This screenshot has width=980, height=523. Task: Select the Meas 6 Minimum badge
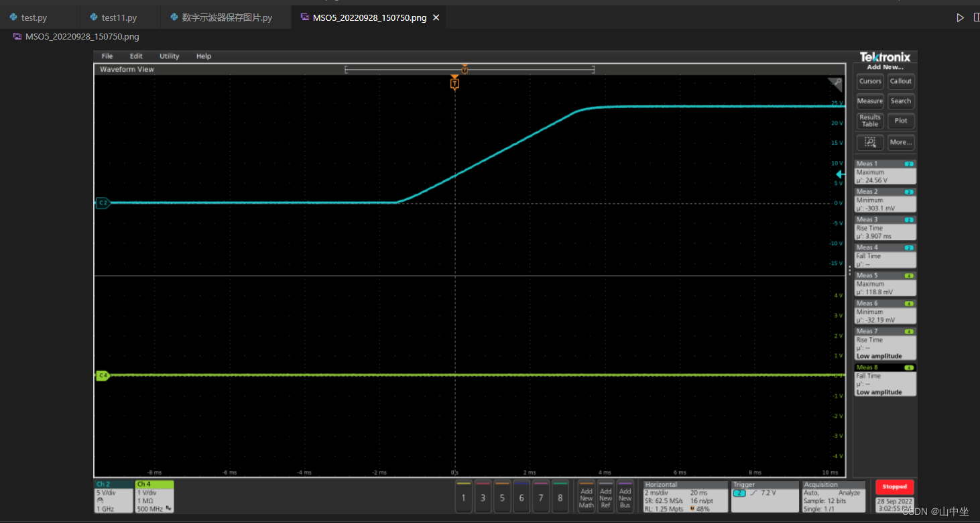(885, 312)
